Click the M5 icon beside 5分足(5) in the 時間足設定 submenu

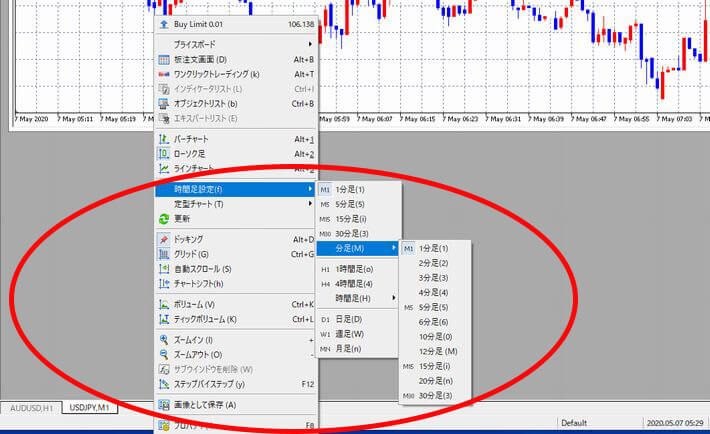(x=325, y=205)
